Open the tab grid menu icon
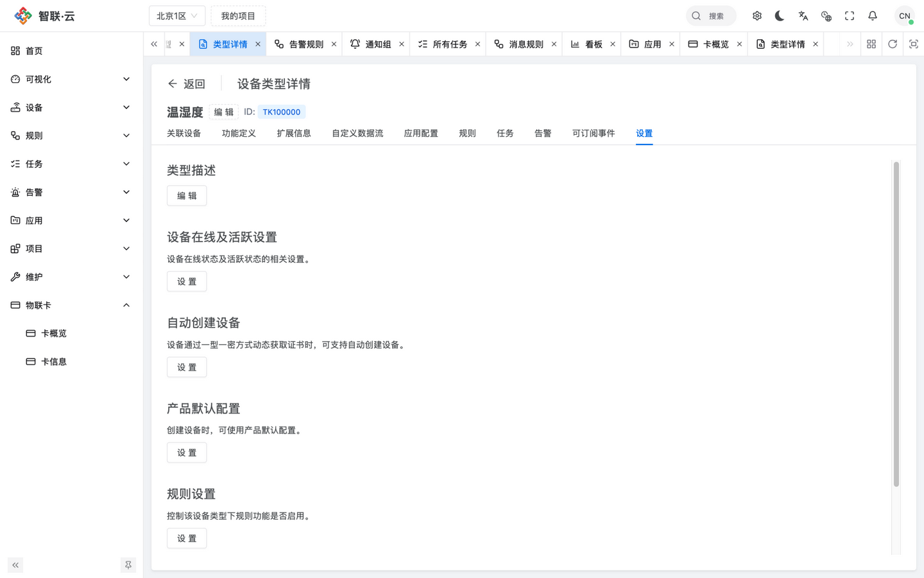Screen dimensions: 924x578 [x=871, y=44]
